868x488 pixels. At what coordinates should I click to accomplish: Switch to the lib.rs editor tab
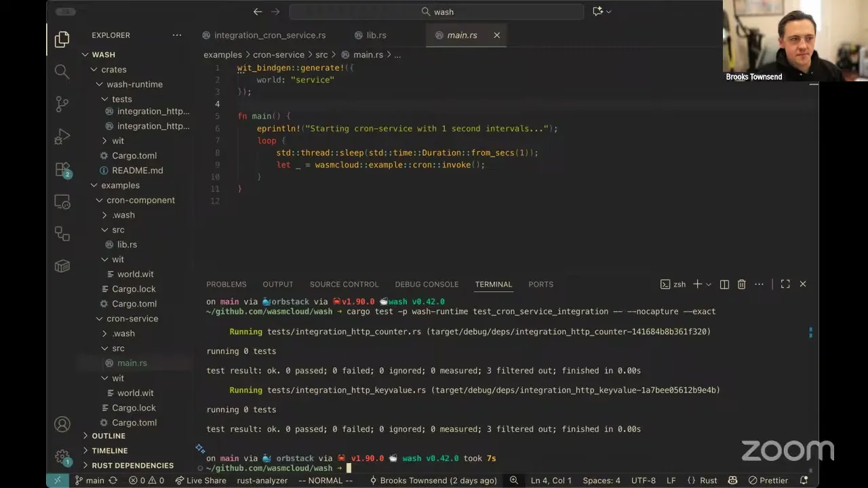376,35
